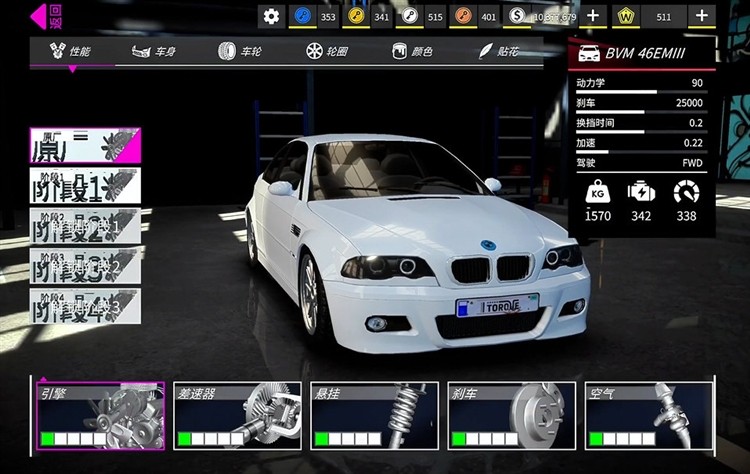This screenshot has height=474, width=750.
Task: Select the 阶段3 upgrade stage
Action: pos(85,266)
